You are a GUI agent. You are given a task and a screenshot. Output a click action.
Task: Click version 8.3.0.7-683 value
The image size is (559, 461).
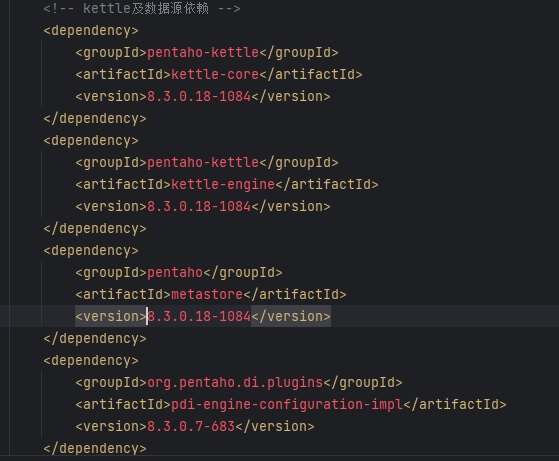coord(191,426)
